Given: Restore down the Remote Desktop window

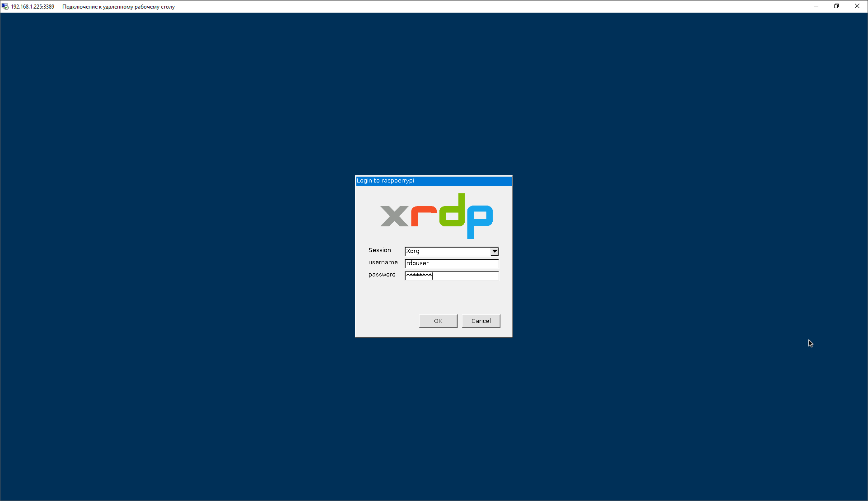Looking at the screenshot, I should coord(836,6).
